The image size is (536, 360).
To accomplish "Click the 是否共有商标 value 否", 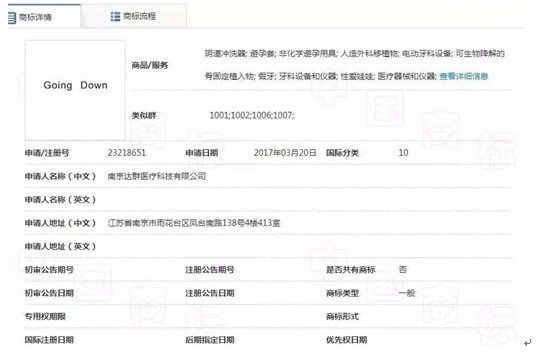I will [403, 270].
